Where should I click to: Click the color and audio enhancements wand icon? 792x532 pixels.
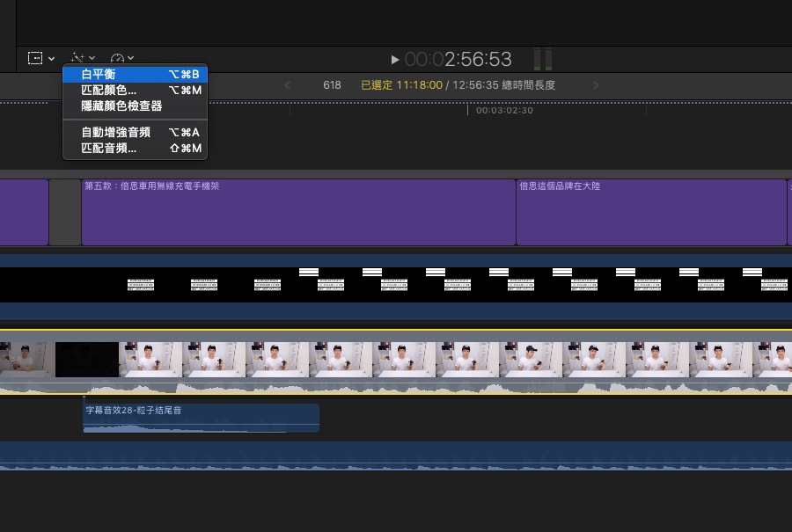[x=77, y=58]
